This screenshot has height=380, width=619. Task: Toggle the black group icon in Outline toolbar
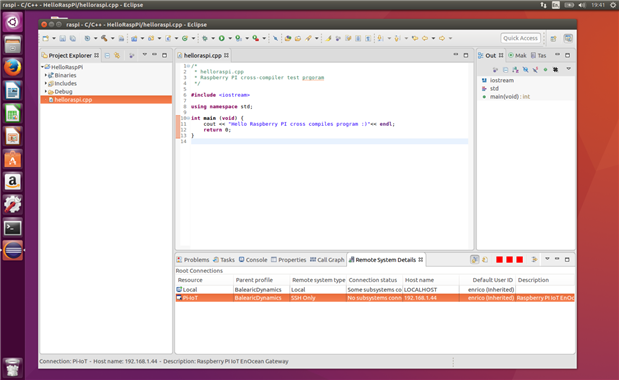[x=555, y=69]
